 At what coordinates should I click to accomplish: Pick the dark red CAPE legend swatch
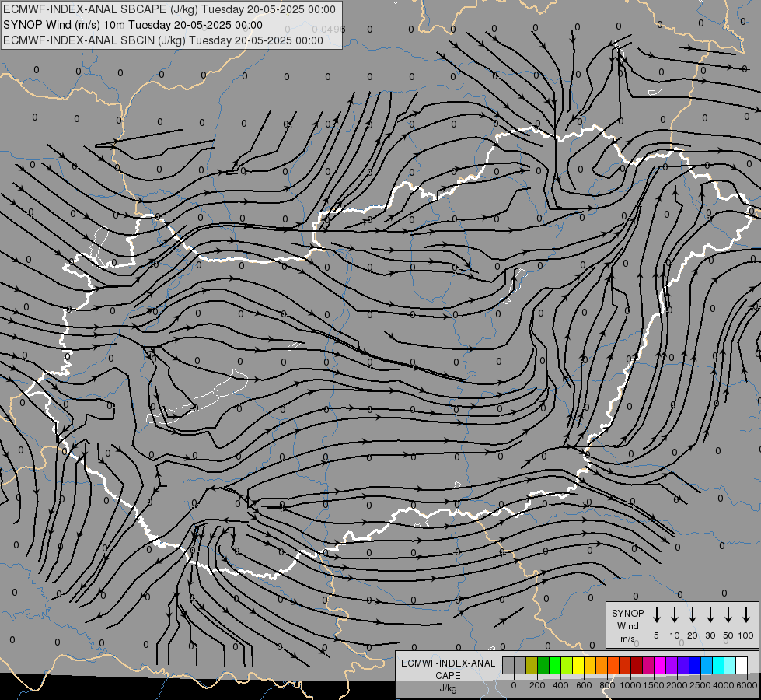[x=637, y=665]
